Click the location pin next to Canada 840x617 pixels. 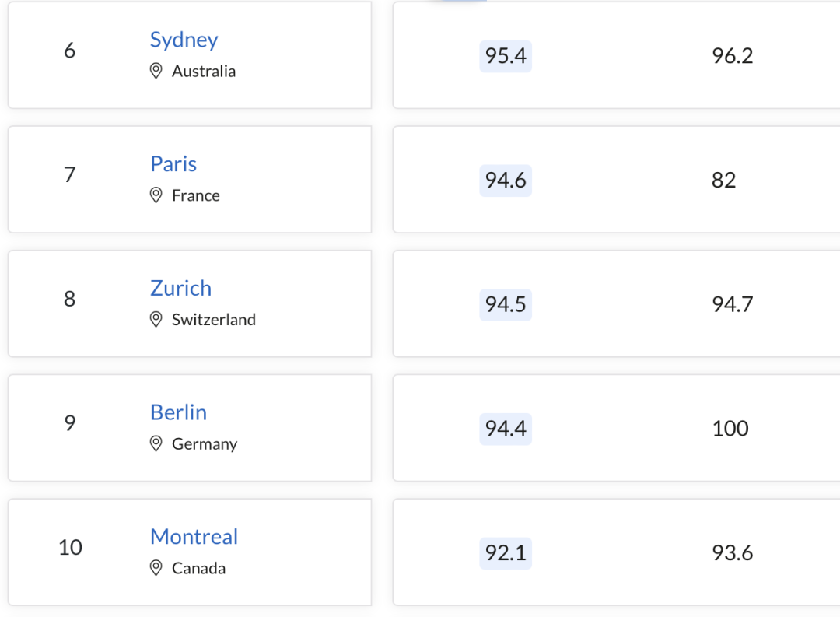[156, 568]
